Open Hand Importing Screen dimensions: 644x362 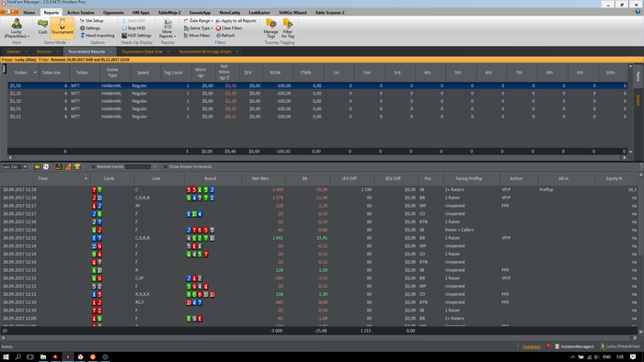98,35
